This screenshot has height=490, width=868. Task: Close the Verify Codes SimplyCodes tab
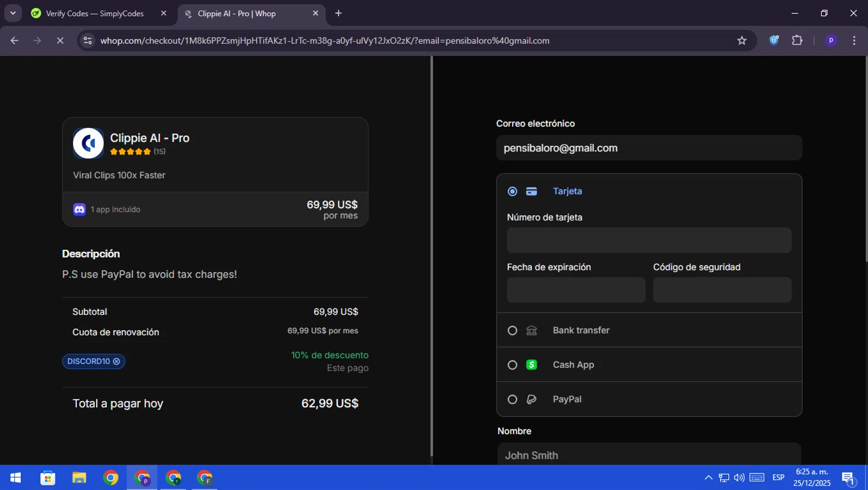tap(164, 13)
